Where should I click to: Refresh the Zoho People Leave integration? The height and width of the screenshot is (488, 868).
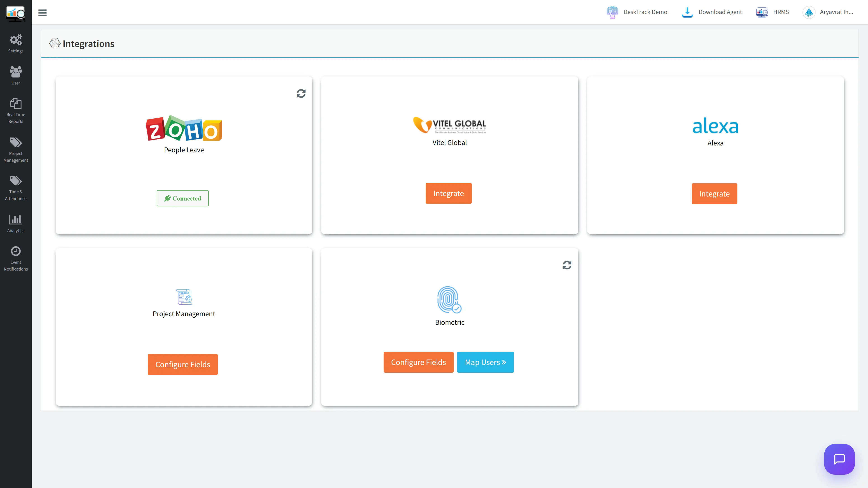(301, 93)
